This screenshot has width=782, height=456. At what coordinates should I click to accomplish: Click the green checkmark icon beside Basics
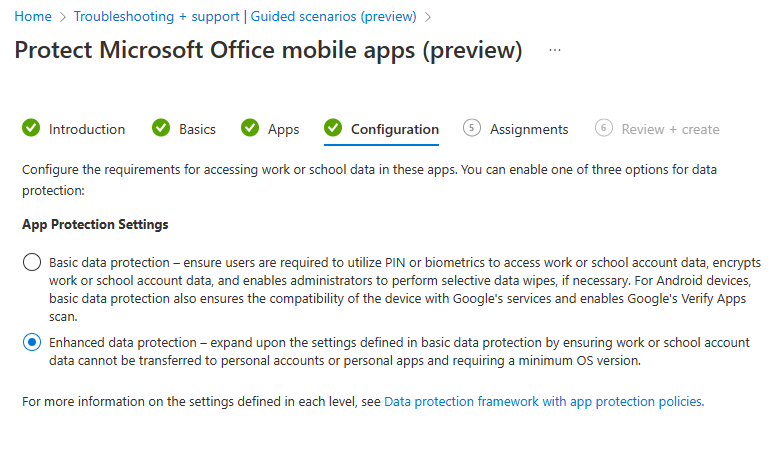[x=161, y=128]
